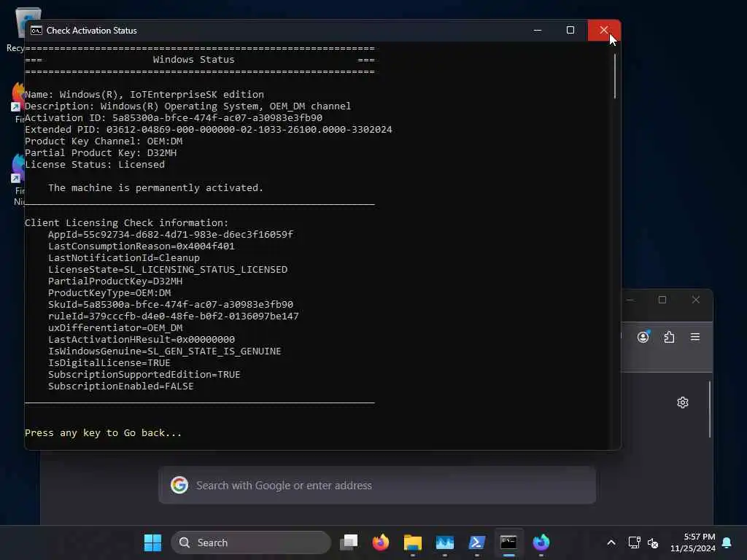Open network status tray icon
747x560 pixels.
click(634, 542)
